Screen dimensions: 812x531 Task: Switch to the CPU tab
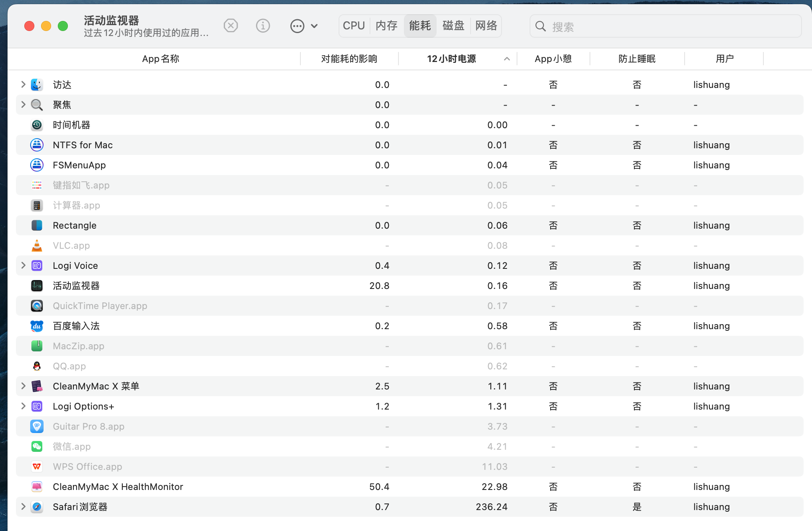354,26
